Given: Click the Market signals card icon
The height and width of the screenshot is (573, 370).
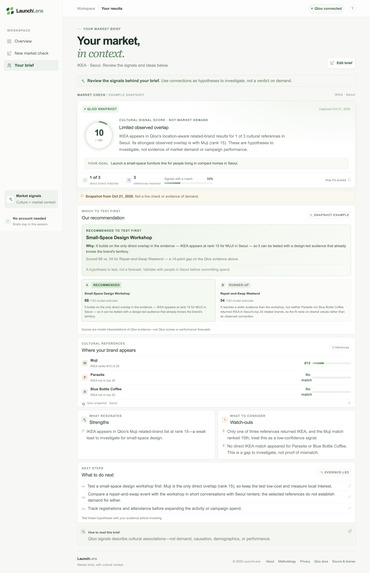Looking at the screenshot, I should 11,199.
